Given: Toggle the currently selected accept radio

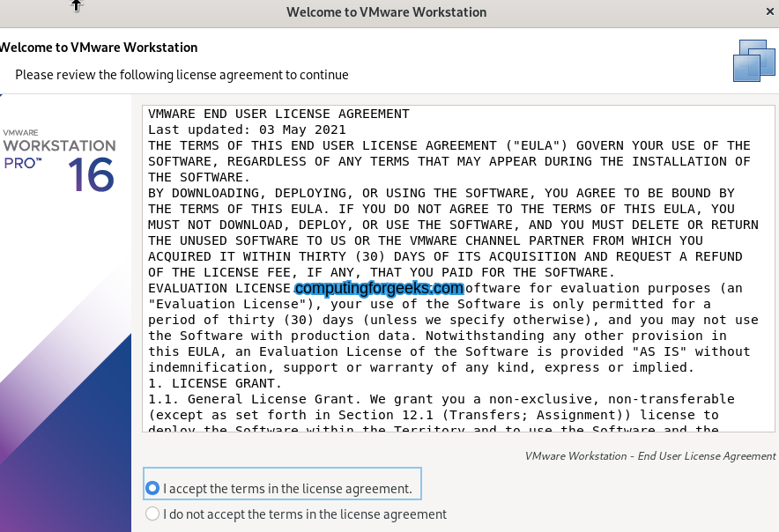Looking at the screenshot, I should (x=151, y=488).
